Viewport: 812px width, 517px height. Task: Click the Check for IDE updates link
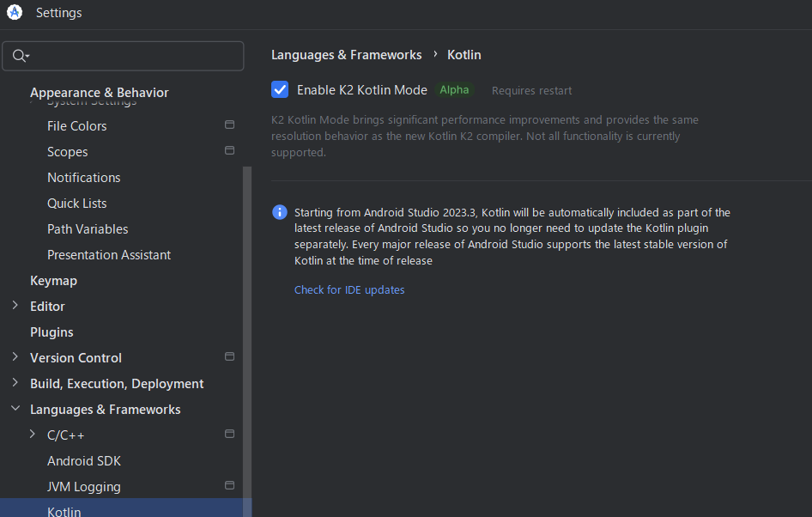click(x=349, y=290)
